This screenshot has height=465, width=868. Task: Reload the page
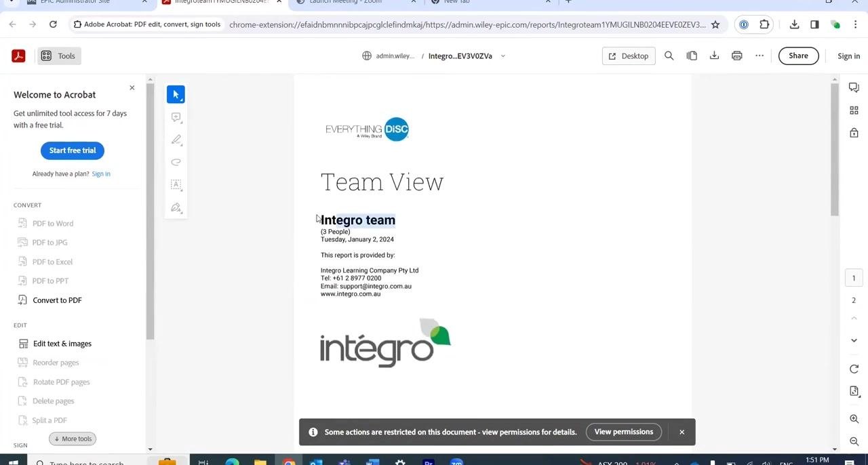coord(53,24)
